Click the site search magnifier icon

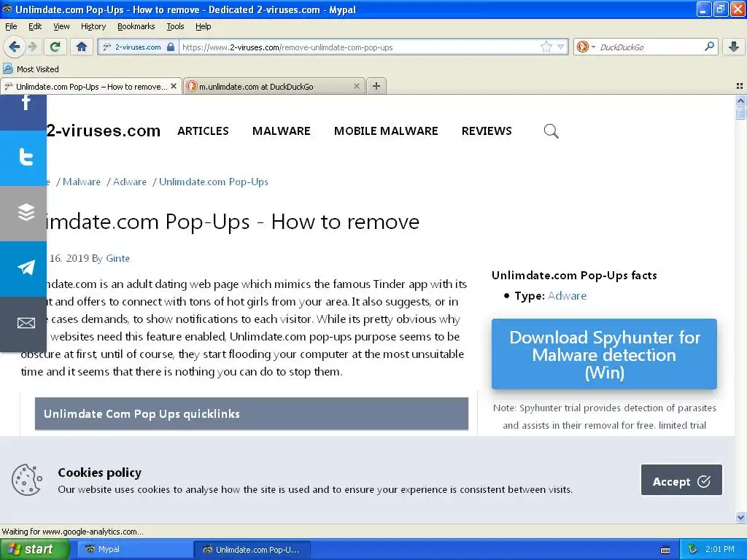[x=551, y=131]
